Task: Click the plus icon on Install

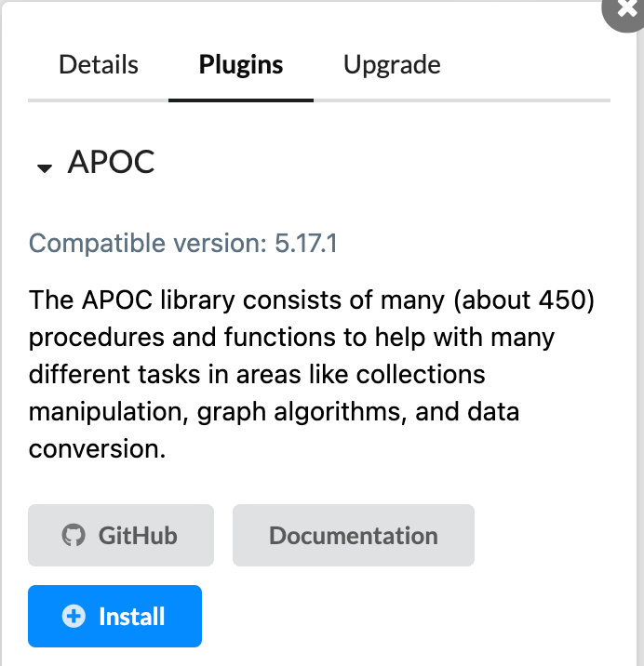Action: pos(74,616)
